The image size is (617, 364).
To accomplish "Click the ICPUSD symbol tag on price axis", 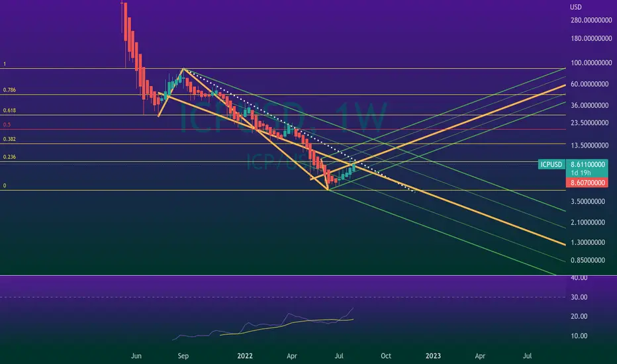I will pyautogui.click(x=551, y=165).
